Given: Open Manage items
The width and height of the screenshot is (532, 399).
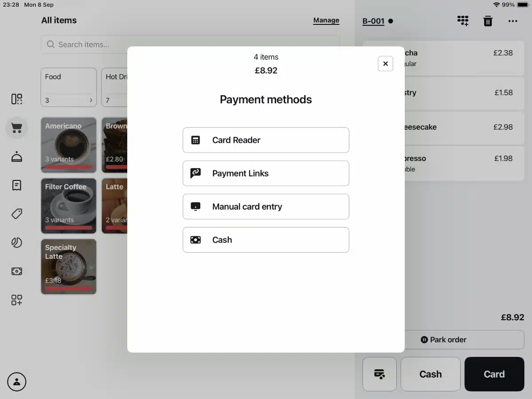Looking at the screenshot, I should (326, 20).
